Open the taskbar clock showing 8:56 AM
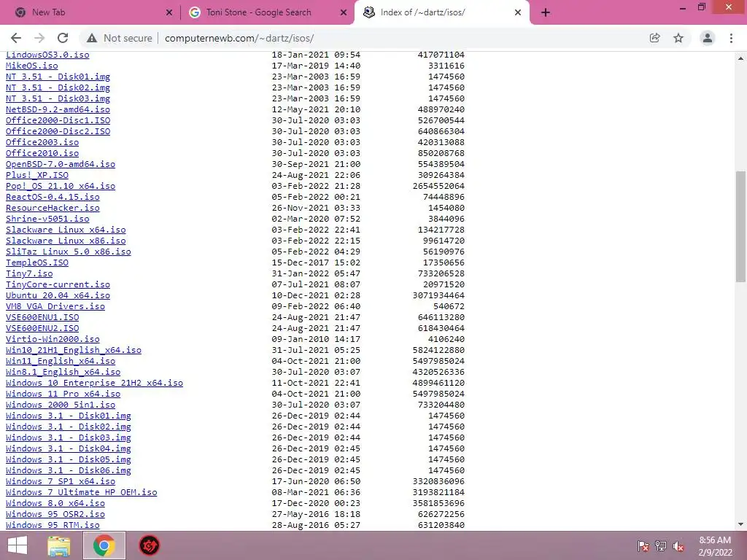 pyautogui.click(x=715, y=546)
